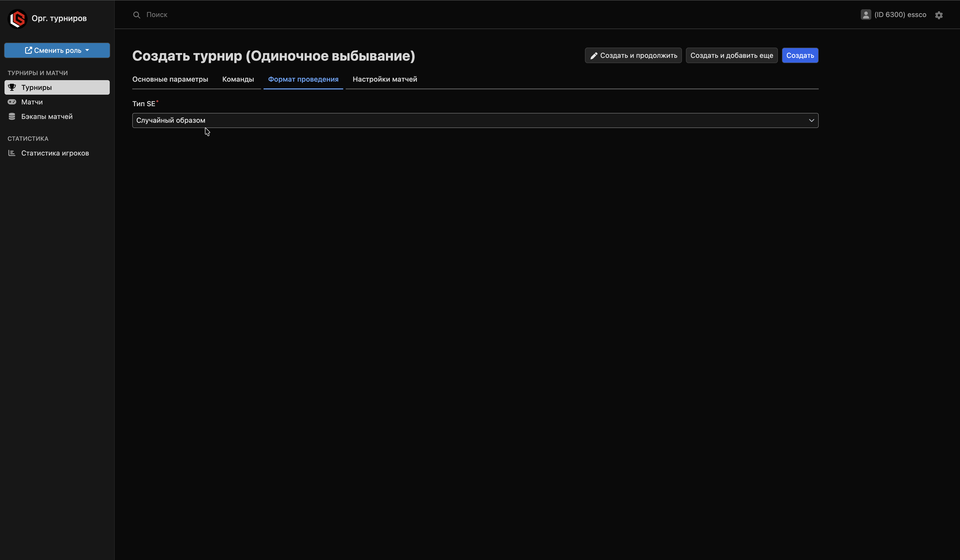The image size is (960, 560).
Task: Click the organization logo icon
Action: point(17,19)
